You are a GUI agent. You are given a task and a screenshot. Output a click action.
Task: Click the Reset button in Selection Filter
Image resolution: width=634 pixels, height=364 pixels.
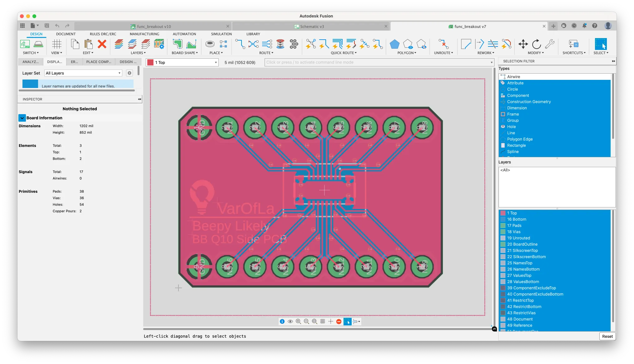tap(607, 336)
